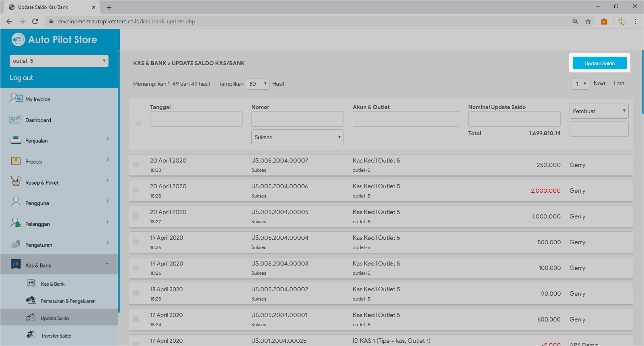The image size is (644, 346).
Task: Click the My Invoice sidebar icon
Action: pyautogui.click(x=16, y=98)
